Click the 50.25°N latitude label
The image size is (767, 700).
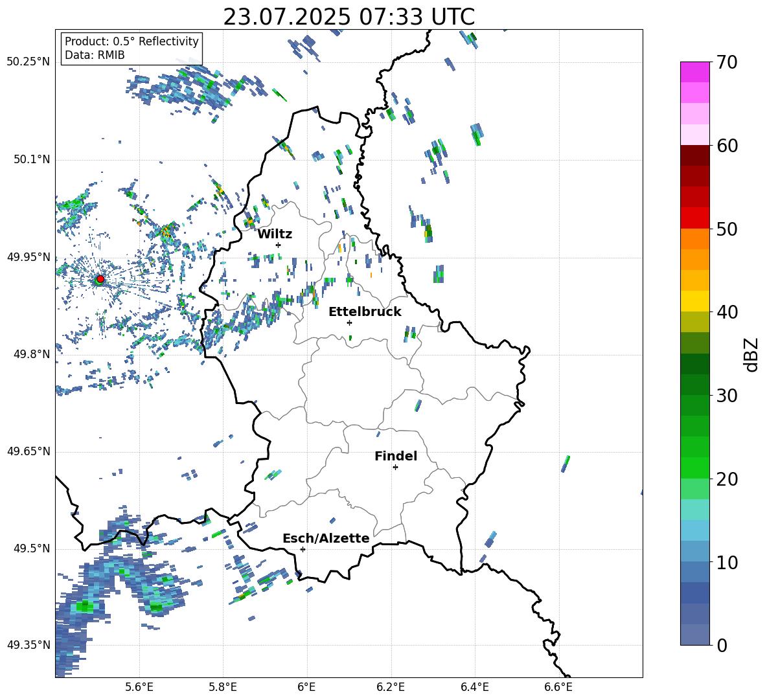tap(29, 62)
